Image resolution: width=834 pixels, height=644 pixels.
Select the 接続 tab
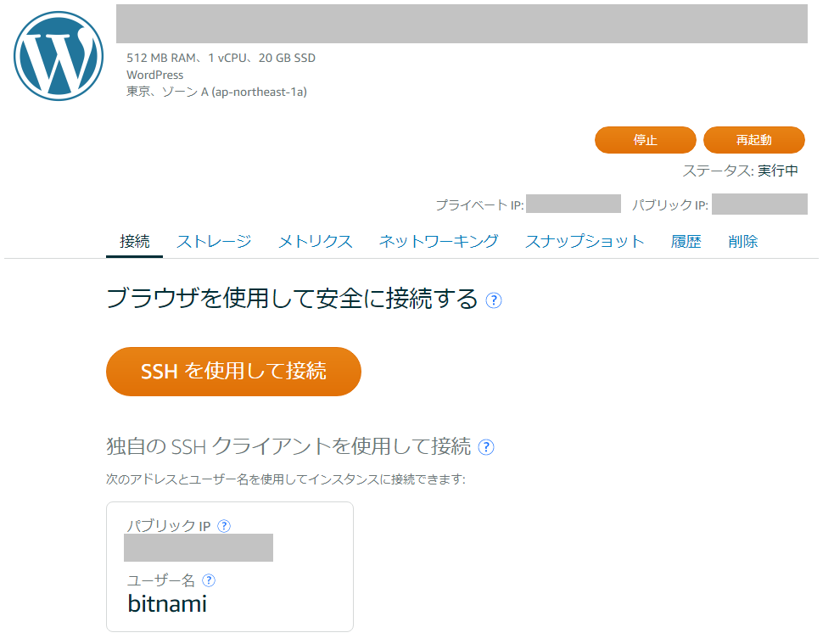[x=135, y=242]
